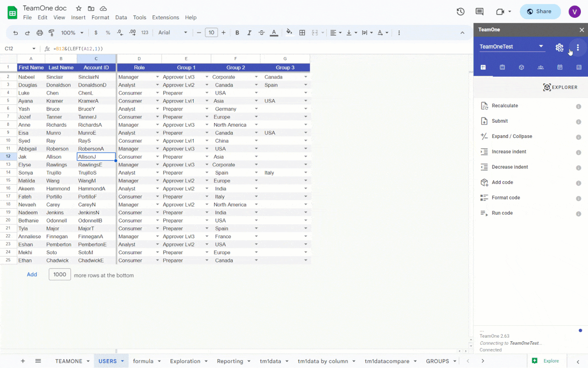Open the comments icon in header
This screenshot has height=368, width=588.
pos(480,12)
